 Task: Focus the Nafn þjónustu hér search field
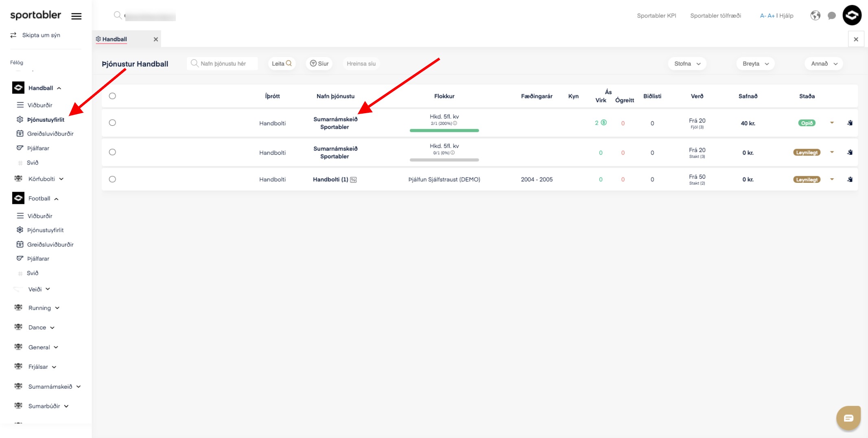click(222, 64)
